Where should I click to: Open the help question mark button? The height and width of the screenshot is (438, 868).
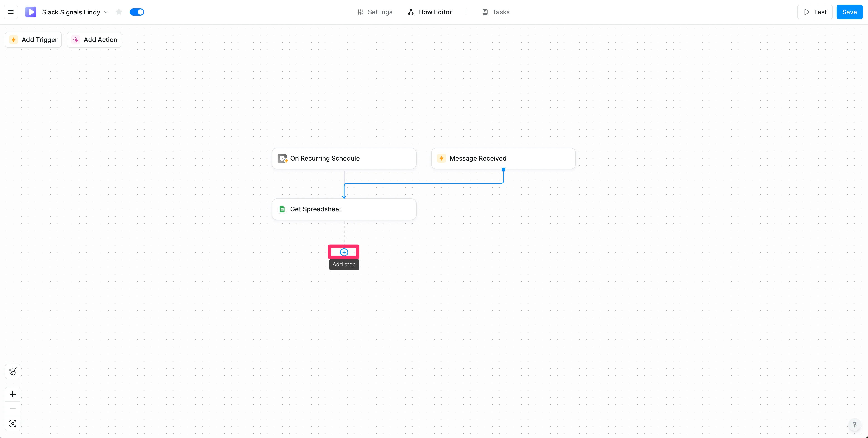coord(854,424)
